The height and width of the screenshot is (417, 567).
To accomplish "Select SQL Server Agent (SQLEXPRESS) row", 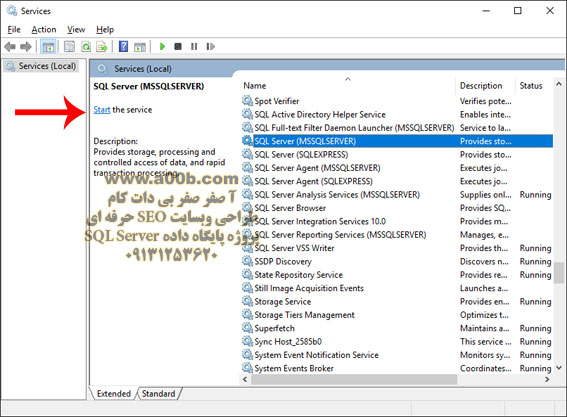I will pyautogui.click(x=397, y=181).
